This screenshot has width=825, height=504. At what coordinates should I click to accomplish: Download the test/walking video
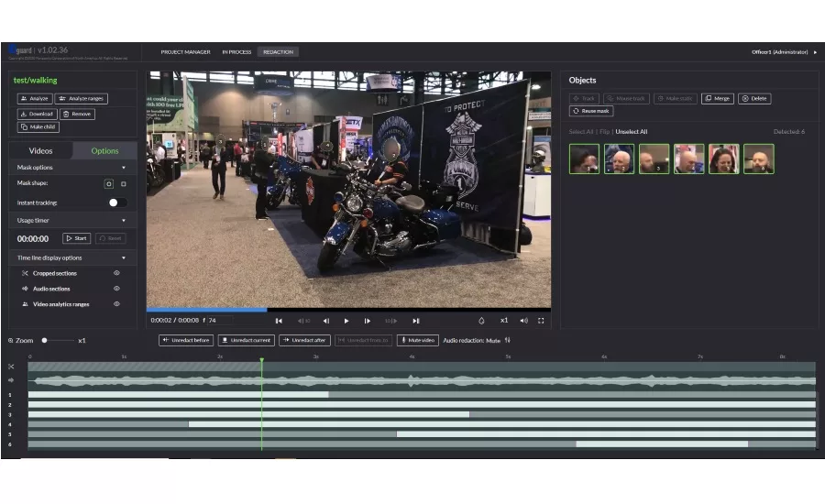pos(37,114)
